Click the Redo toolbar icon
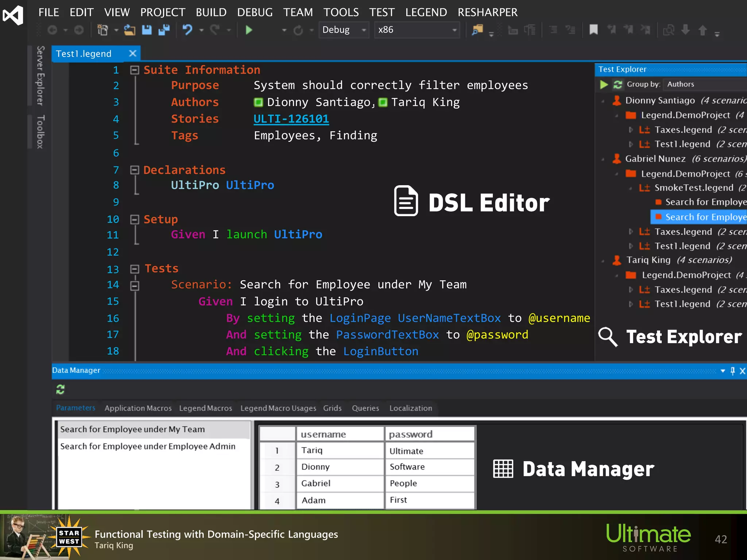This screenshot has width=747, height=560. (x=215, y=30)
